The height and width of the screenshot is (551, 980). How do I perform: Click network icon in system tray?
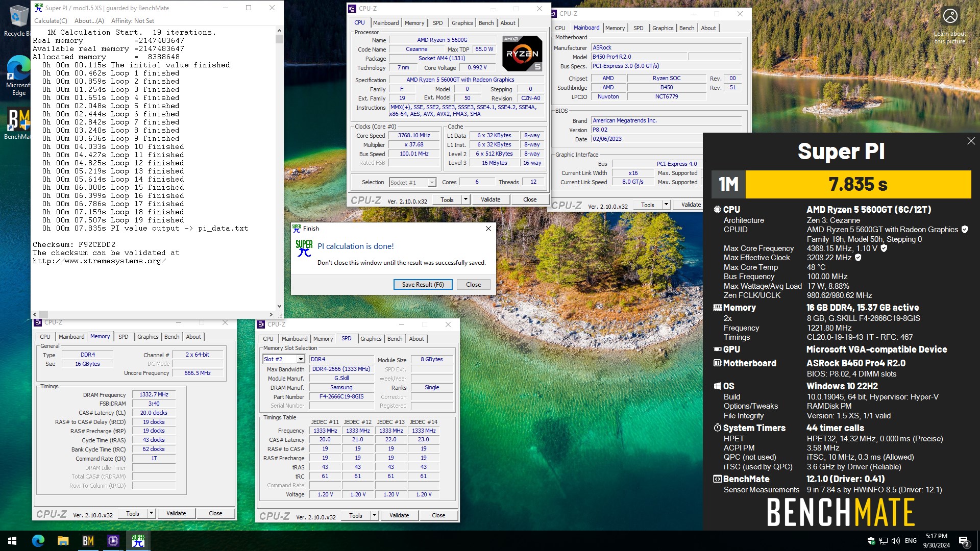tap(883, 541)
